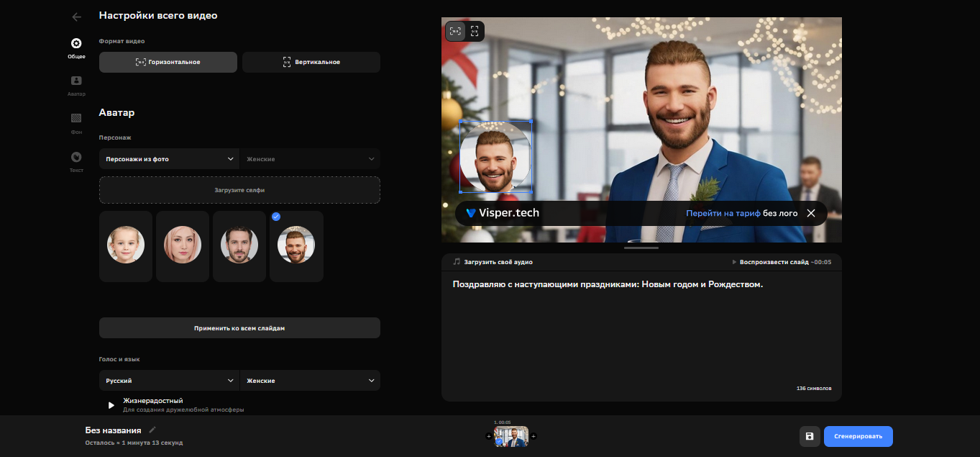Close the Visper.tech logo banner
This screenshot has height=457, width=980.
point(811,213)
